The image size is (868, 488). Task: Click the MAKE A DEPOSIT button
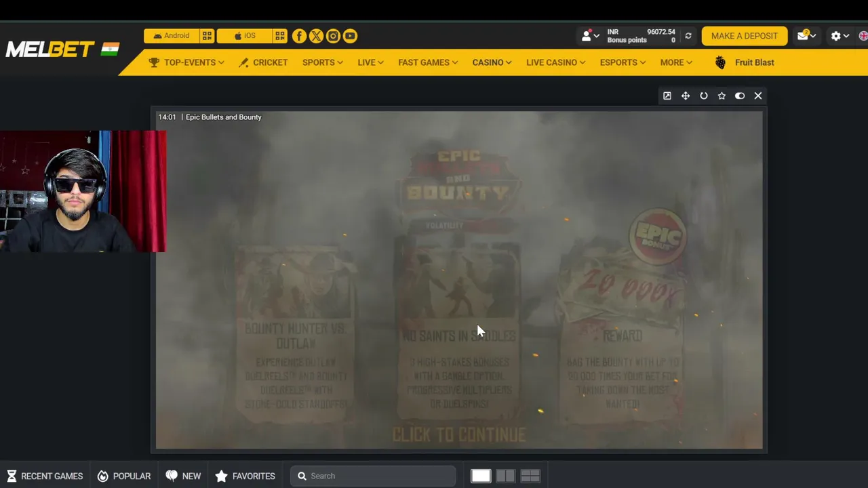[745, 36]
